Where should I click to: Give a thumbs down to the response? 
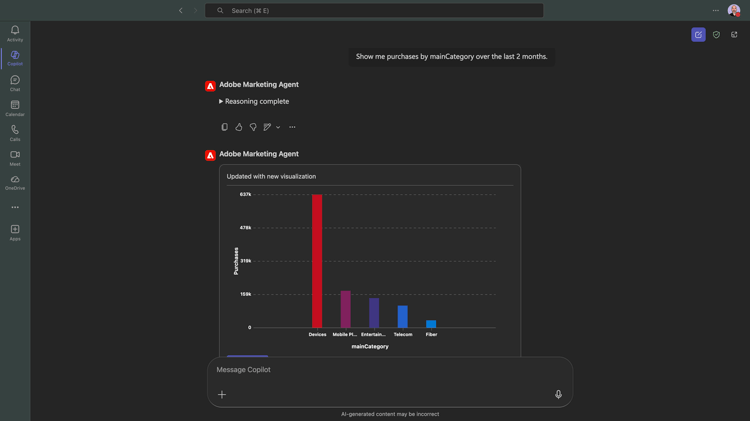(253, 127)
